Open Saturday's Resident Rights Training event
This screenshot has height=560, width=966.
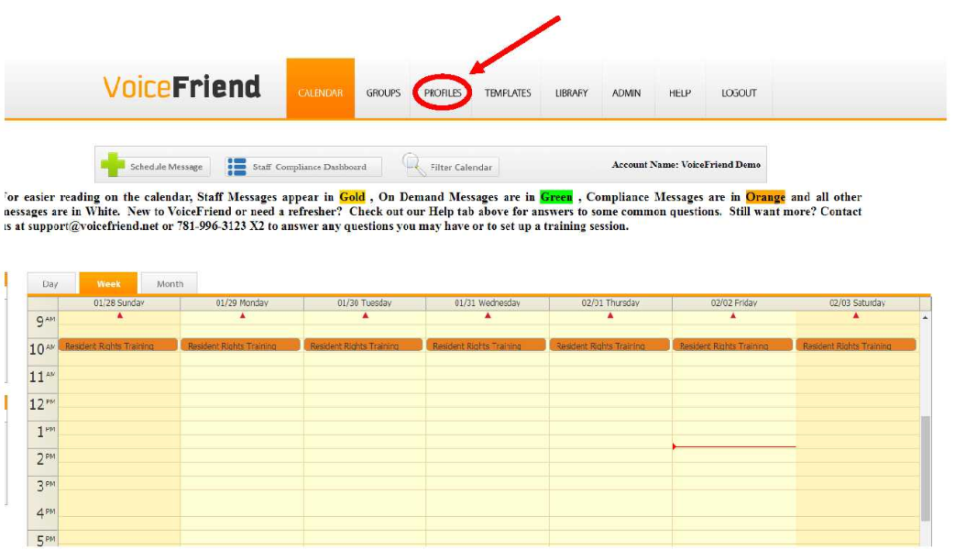click(x=856, y=345)
